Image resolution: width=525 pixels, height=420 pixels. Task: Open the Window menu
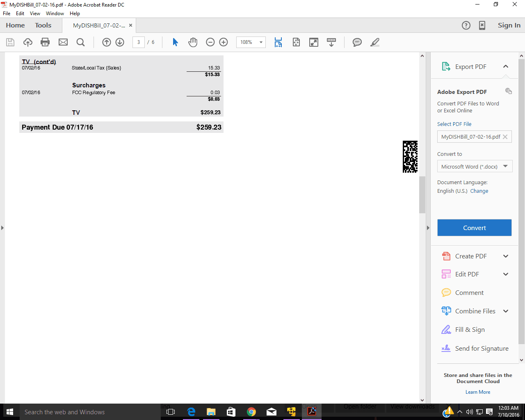[55, 14]
